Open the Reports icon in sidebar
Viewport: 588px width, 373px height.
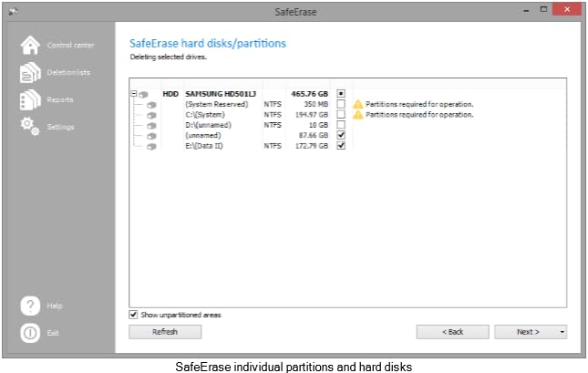coord(30,99)
